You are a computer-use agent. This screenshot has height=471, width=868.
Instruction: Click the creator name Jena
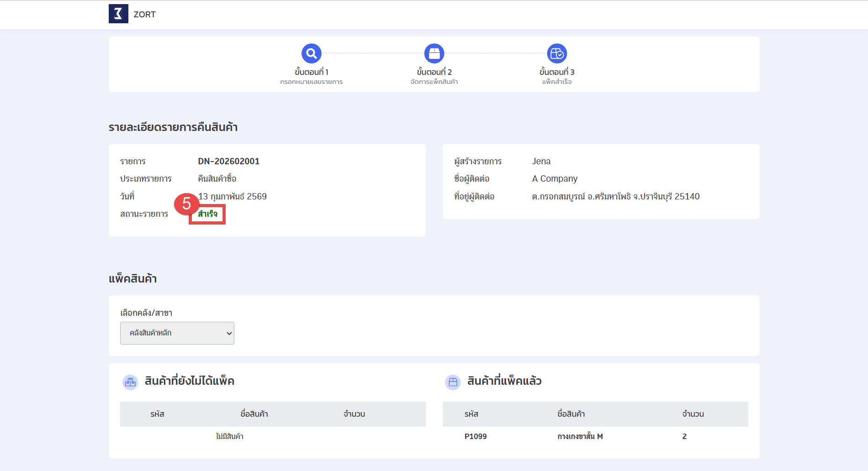click(541, 161)
